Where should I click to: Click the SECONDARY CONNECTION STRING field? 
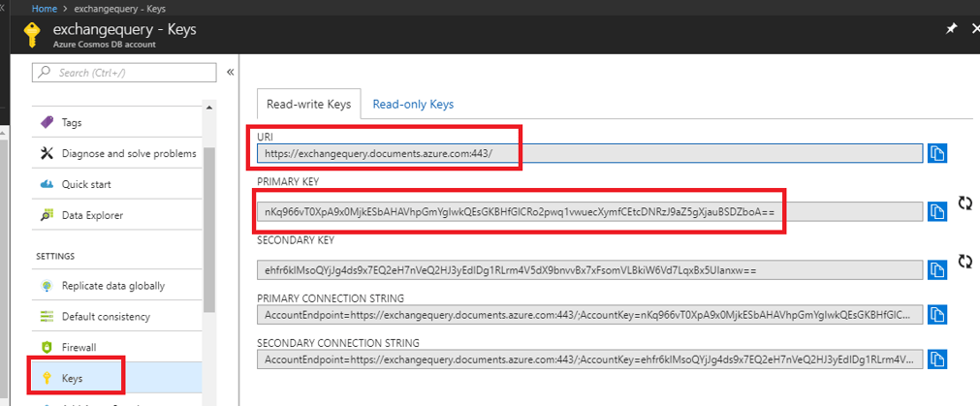pos(589,359)
